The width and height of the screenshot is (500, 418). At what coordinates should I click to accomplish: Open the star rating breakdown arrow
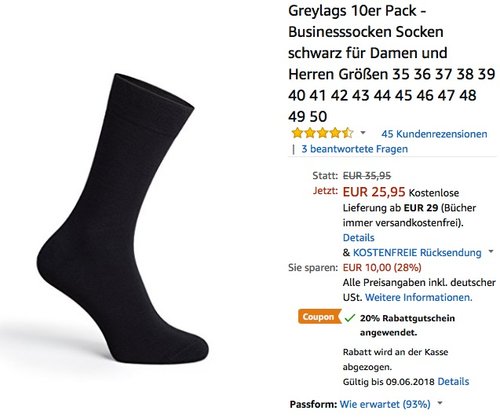pos(363,133)
